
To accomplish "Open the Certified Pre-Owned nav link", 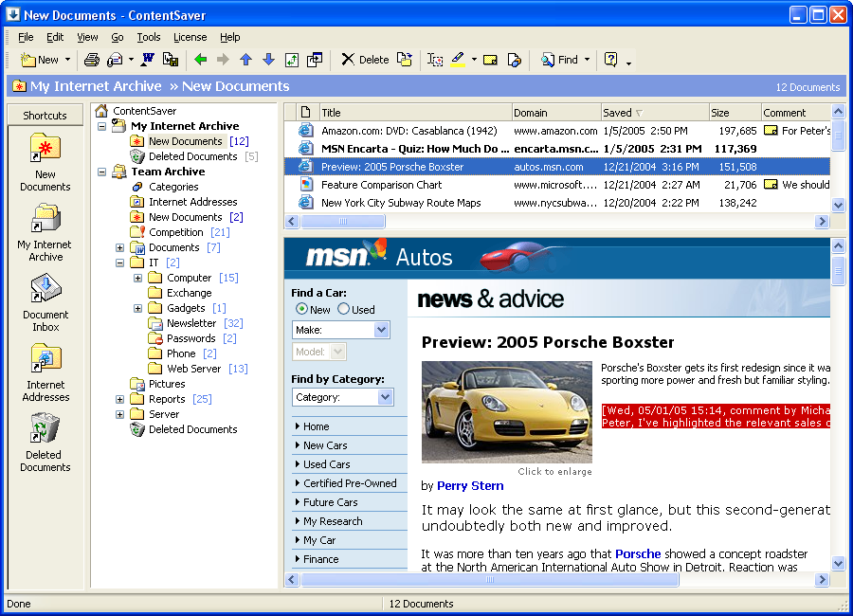I will (350, 483).
